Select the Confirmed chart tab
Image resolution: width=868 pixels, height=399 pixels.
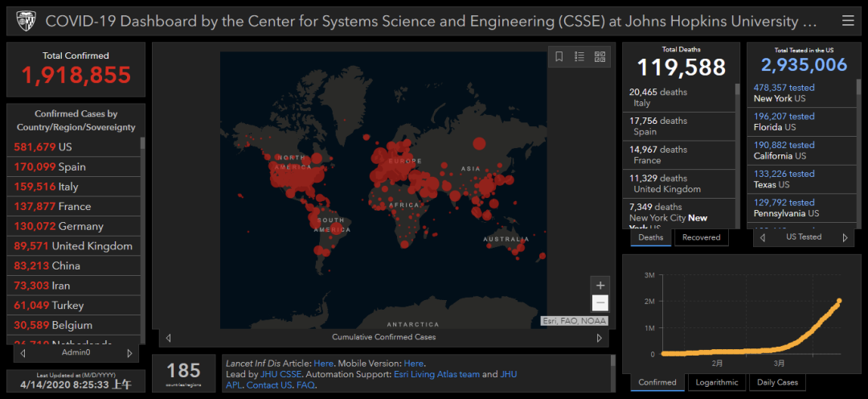point(657,383)
